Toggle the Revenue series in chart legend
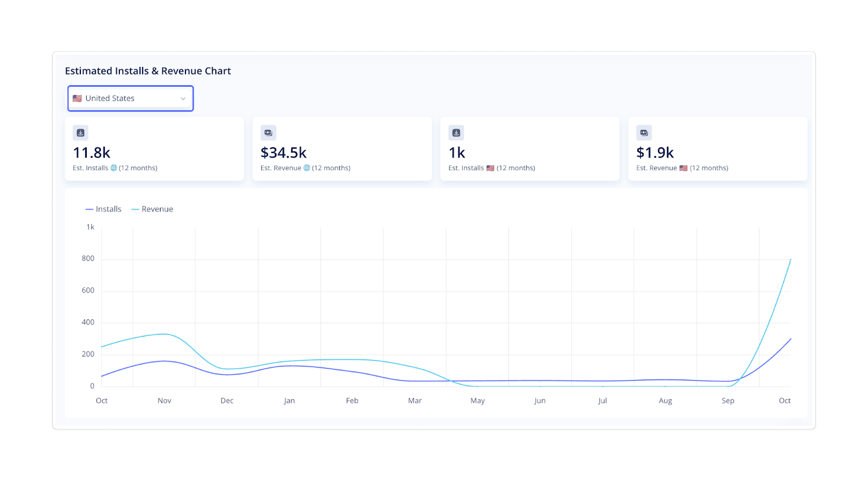 point(152,209)
